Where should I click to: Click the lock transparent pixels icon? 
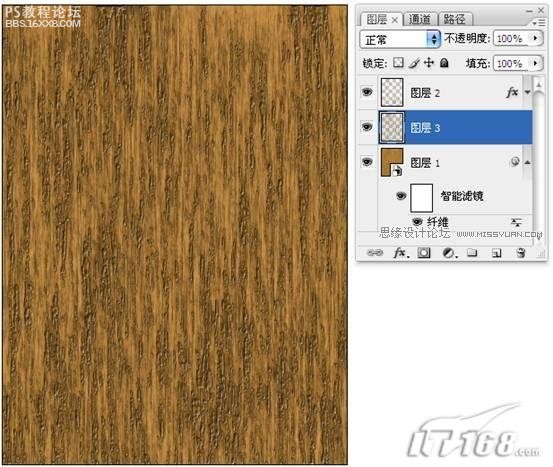398,63
